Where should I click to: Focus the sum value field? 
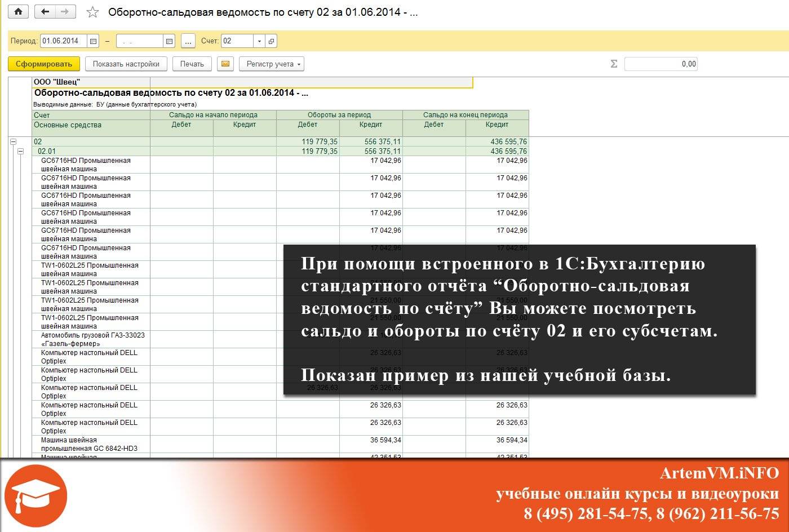(x=661, y=64)
